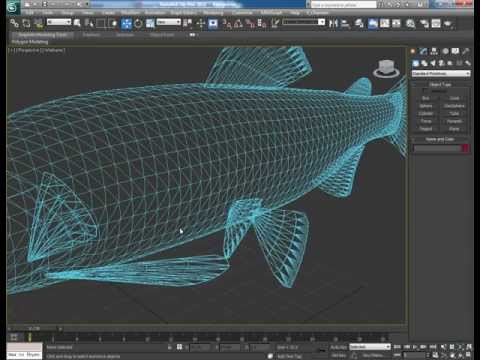Activate the Select and Scale tool

coord(150,23)
